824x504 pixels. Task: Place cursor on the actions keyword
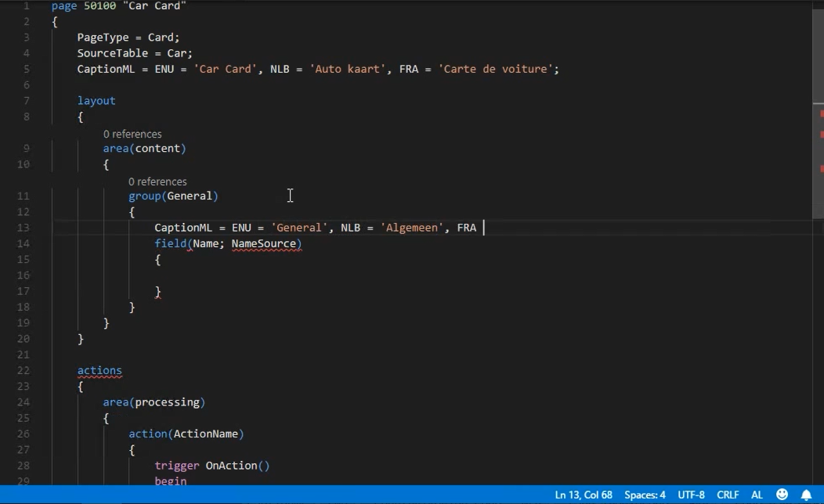point(99,370)
